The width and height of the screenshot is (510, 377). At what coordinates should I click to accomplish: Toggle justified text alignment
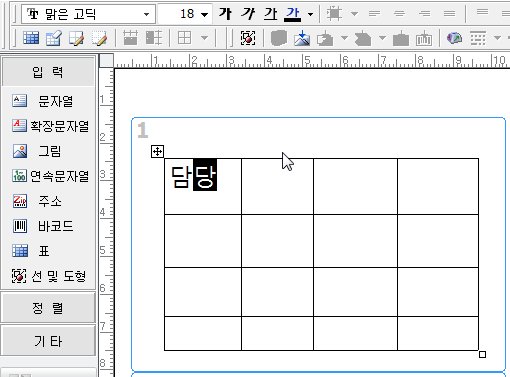[449, 13]
